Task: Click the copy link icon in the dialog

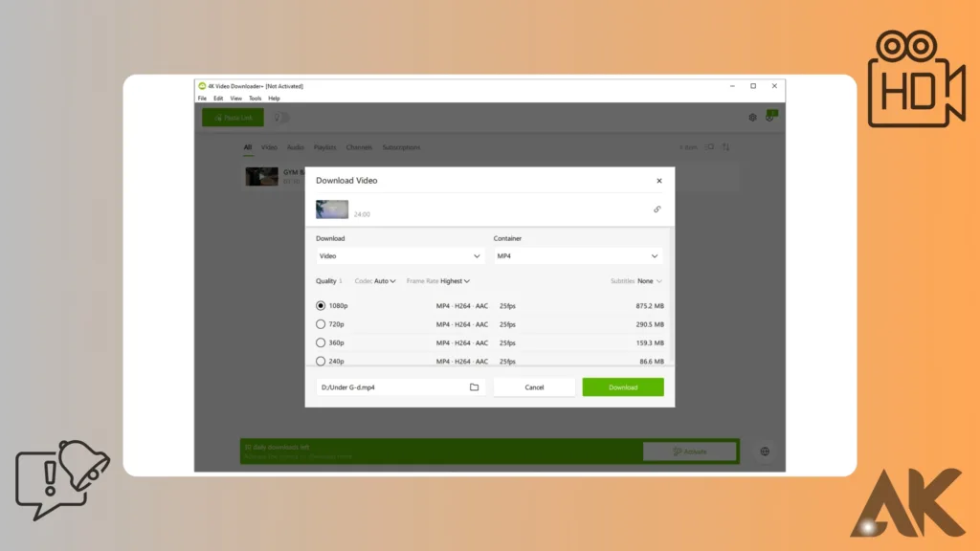Action: 657,209
